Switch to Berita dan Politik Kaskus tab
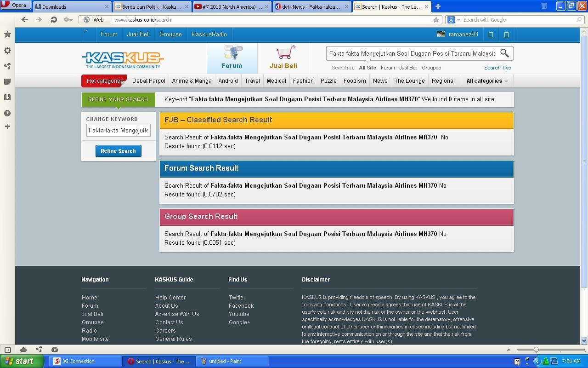588x368 pixels. tap(152, 6)
